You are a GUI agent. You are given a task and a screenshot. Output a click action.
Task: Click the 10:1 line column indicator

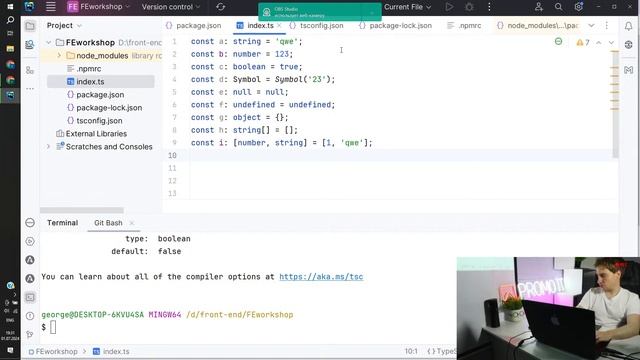coord(411,351)
